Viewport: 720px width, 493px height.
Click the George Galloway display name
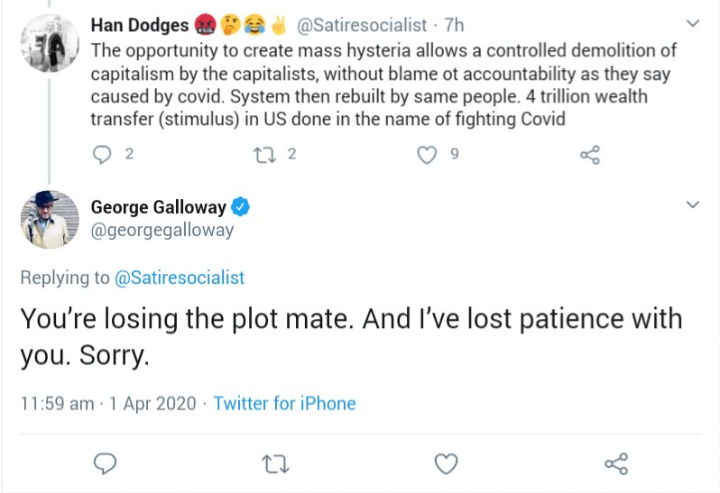(x=159, y=207)
